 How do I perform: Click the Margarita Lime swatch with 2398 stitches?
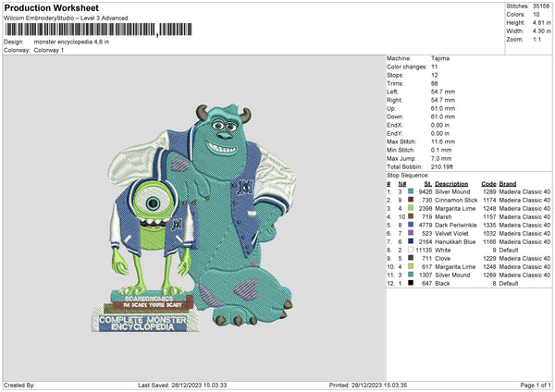pos(411,208)
